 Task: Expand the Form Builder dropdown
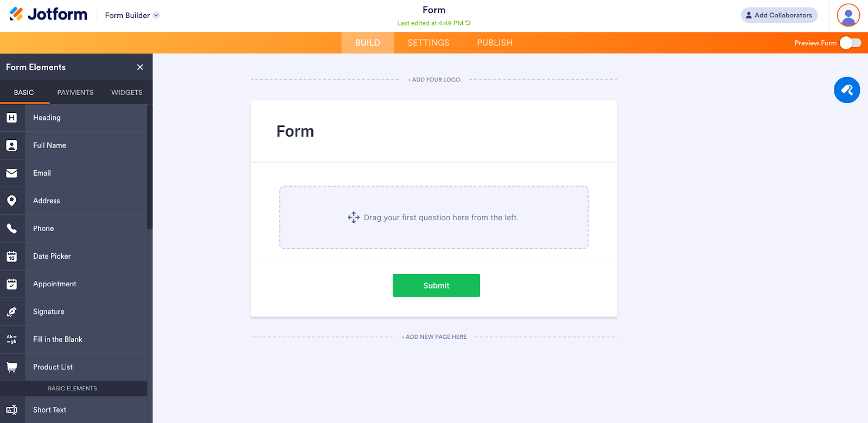click(156, 15)
